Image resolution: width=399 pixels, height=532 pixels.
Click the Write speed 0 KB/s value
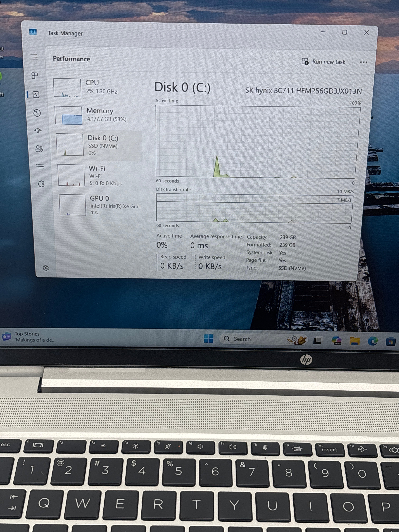click(x=210, y=266)
